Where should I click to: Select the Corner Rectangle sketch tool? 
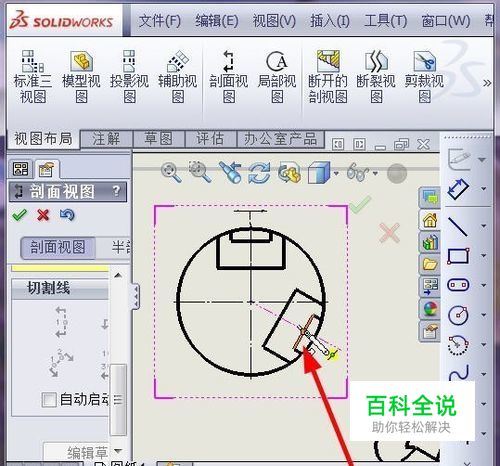pos(458,256)
